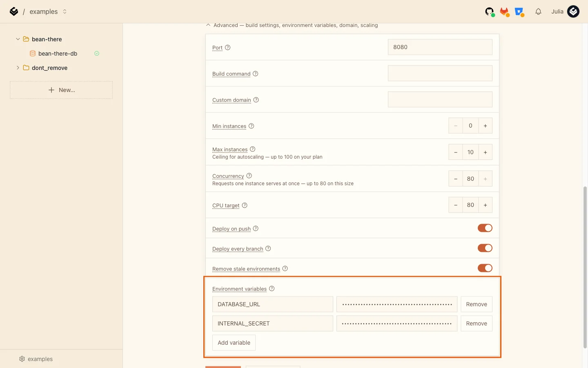The image size is (588, 368).
Task: Focus the Custom domain input
Action: [x=440, y=99]
